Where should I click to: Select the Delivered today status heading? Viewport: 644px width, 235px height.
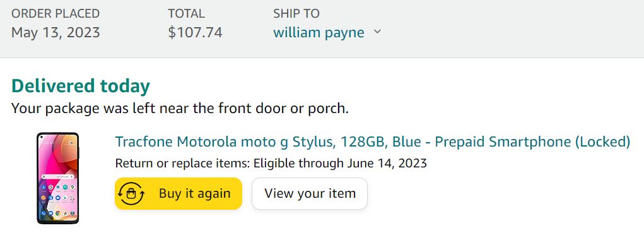coord(81,87)
